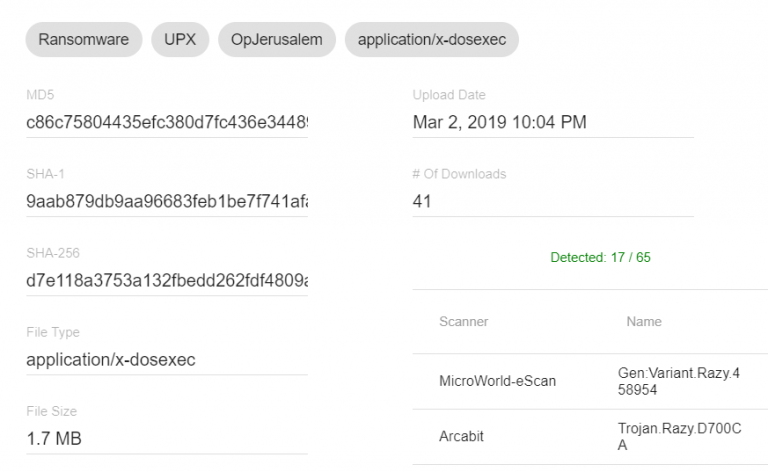Screen dimensions: 768x472
Task: Click the SHA-256 hash value field
Action: pyautogui.click(x=167, y=280)
